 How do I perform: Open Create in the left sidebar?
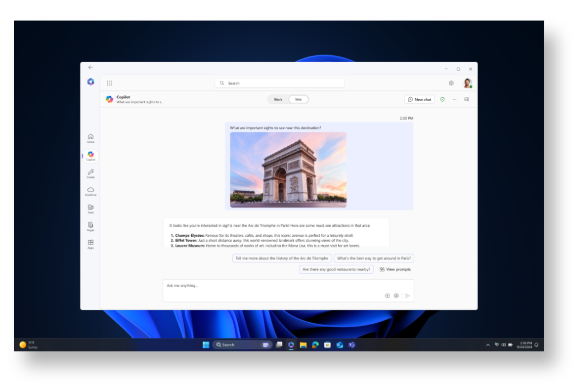(90, 173)
